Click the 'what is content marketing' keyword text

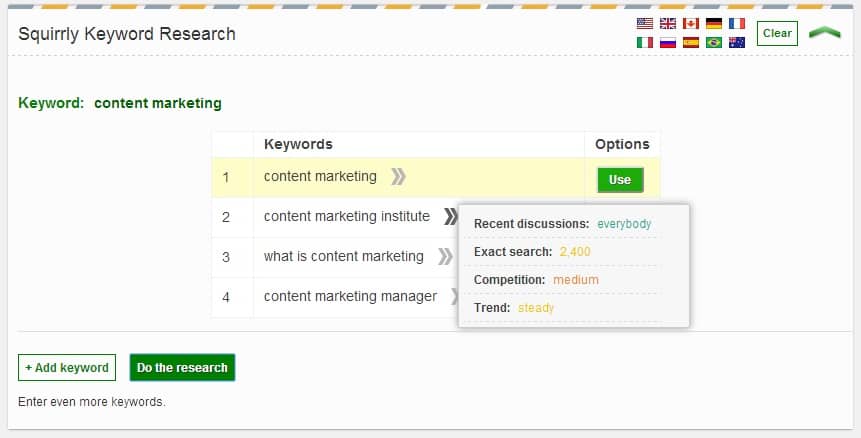click(x=343, y=256)
